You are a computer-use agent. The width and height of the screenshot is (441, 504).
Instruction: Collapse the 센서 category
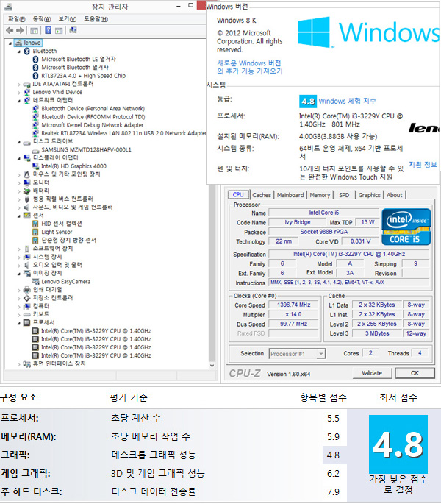(18, 216)
